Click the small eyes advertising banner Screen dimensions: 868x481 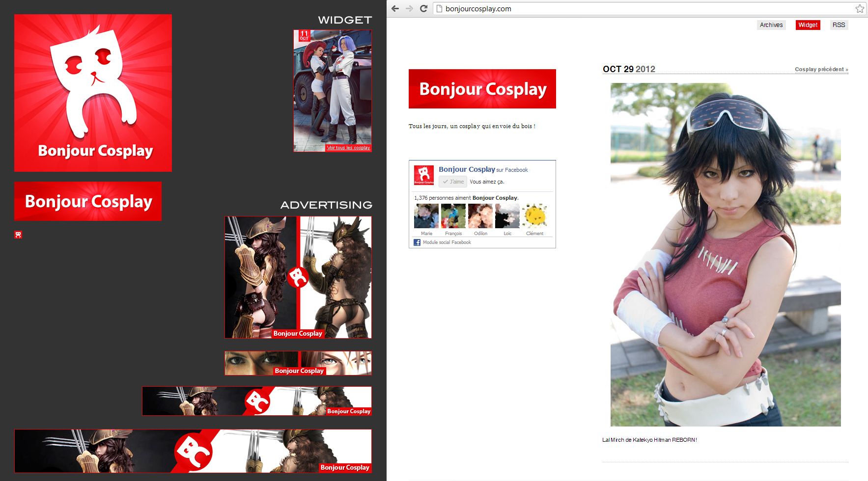click(x=298, y=363)
